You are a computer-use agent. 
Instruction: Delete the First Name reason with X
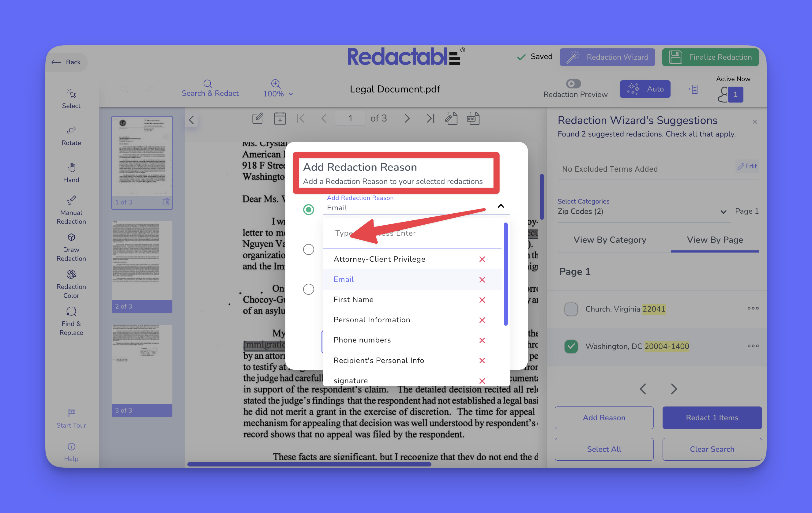pyautogui.click(x=482, y=300)
